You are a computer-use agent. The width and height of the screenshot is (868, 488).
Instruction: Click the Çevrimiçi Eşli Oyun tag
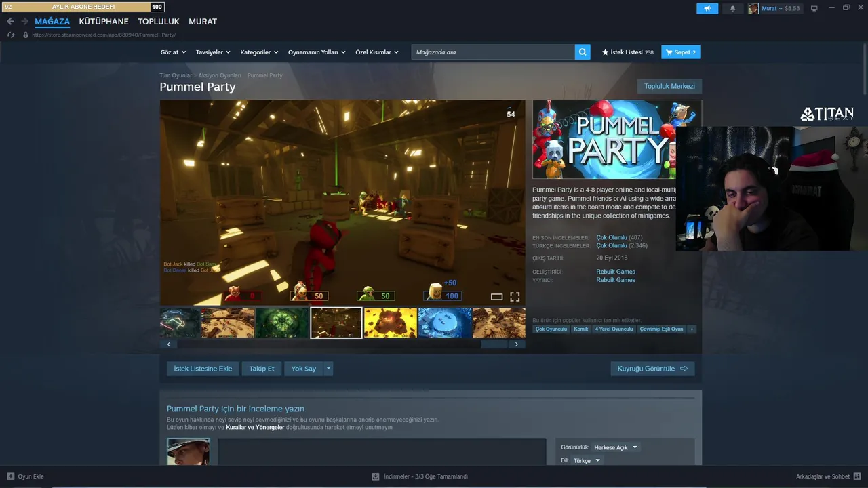click(661, 329)
